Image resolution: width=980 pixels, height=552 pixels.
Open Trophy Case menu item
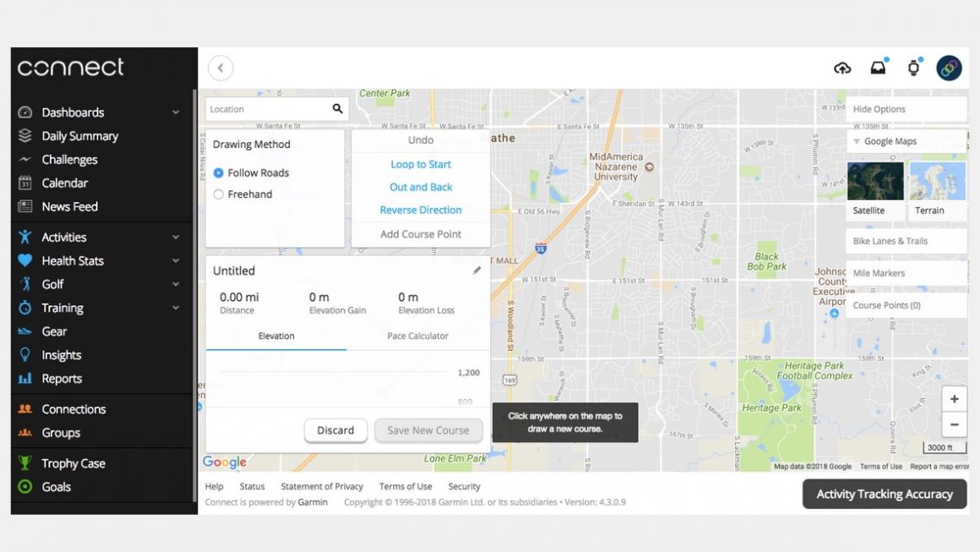point(73,463)
